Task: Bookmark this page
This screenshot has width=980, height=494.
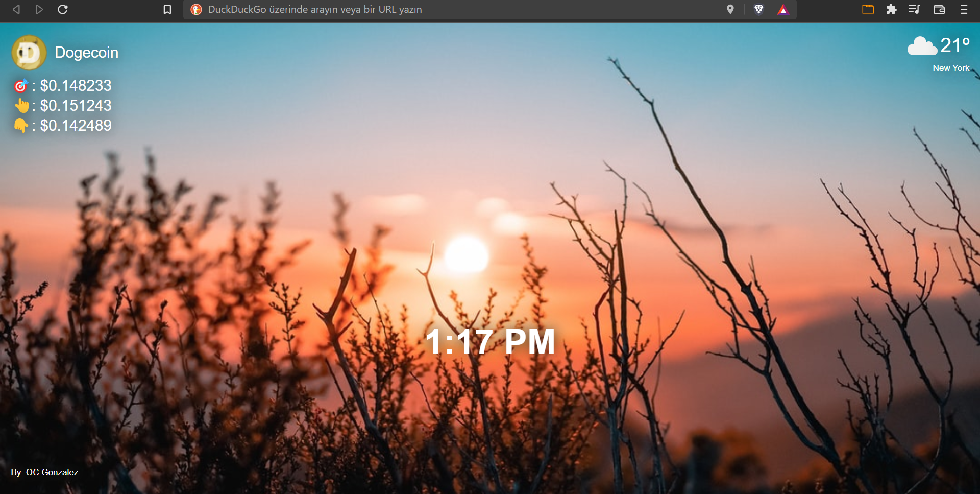Action: click(167, 9)
